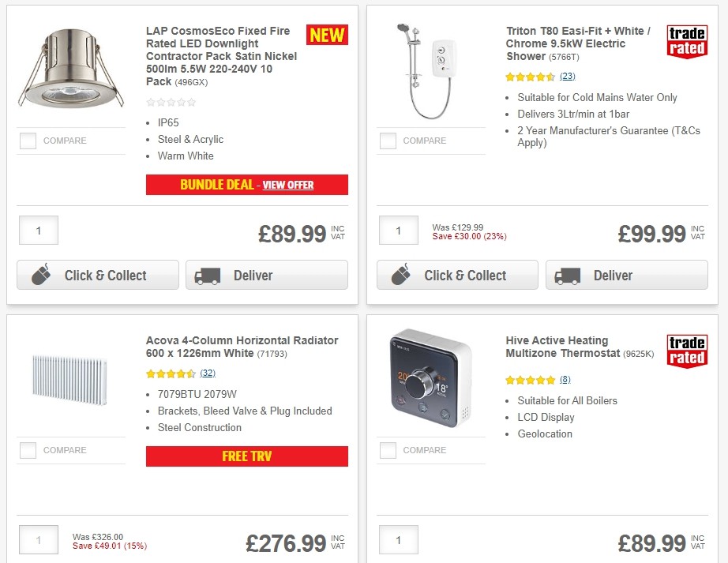Select the quantity field for the Hive thermostat
This screenshot has height=563, width=728.
click(x=398, y=540)
